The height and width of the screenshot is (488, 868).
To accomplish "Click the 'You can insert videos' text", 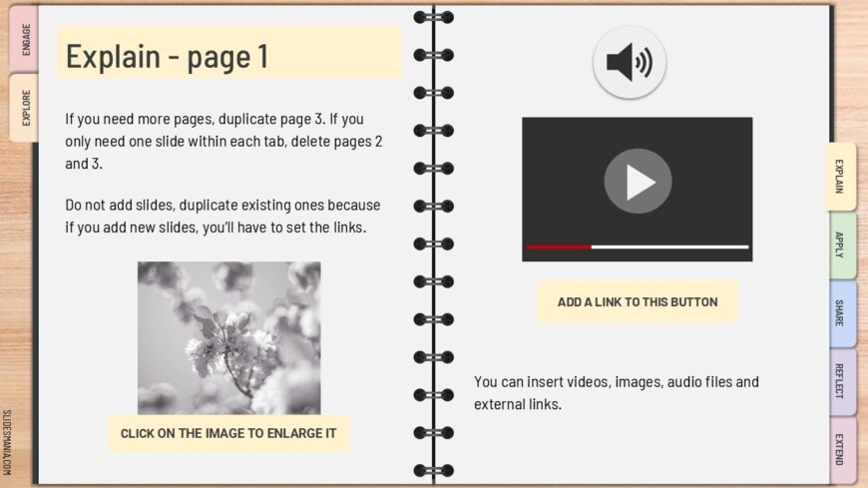I will coord(617,393).
